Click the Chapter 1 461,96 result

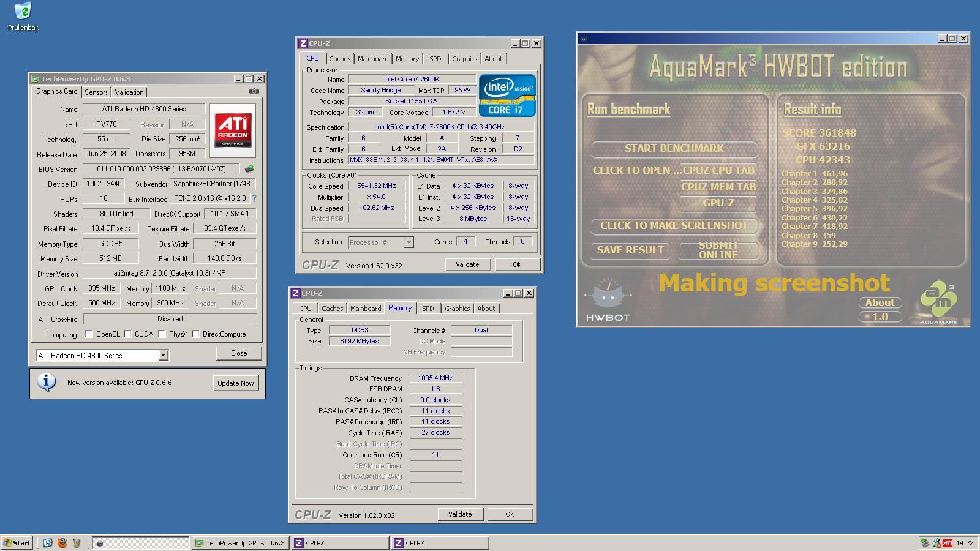(x=814, y=173)
